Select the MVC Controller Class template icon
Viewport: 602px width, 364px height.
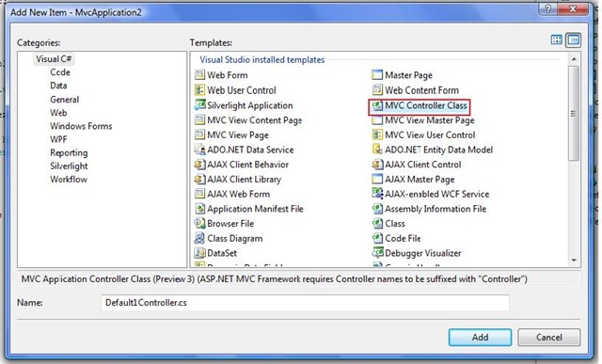click(377, 105)
